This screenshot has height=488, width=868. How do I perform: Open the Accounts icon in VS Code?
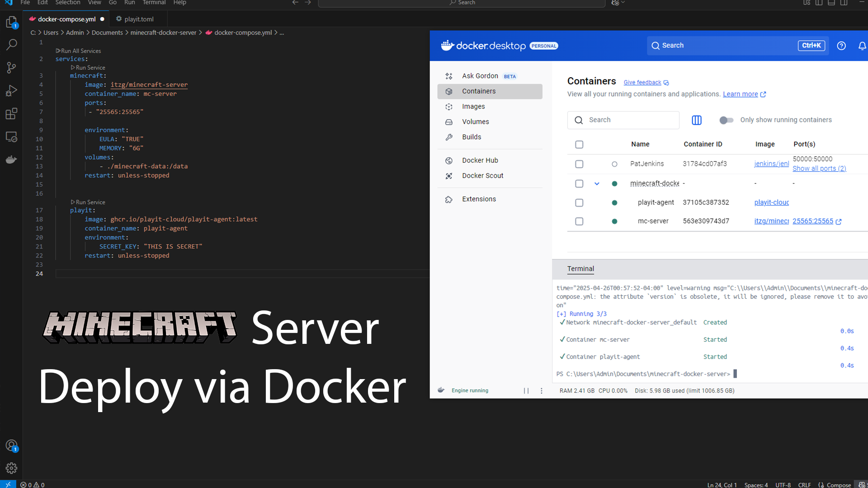coord(11,446)
